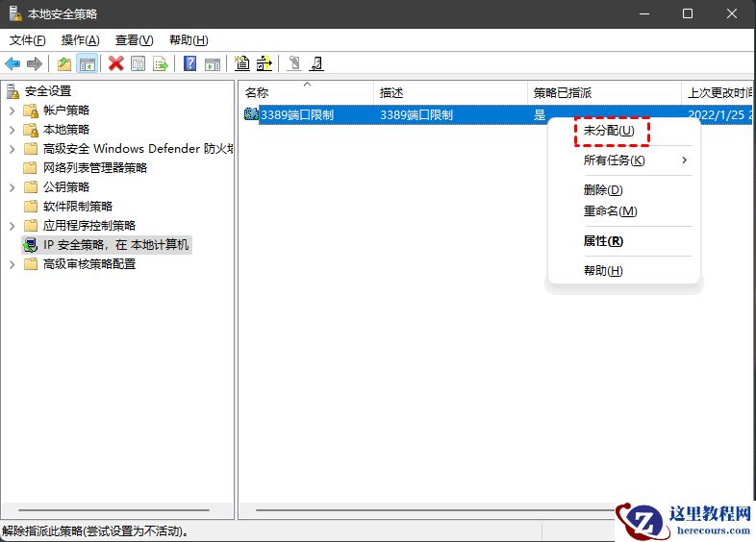Click the 本地策略 folder icon

[31, 130]
